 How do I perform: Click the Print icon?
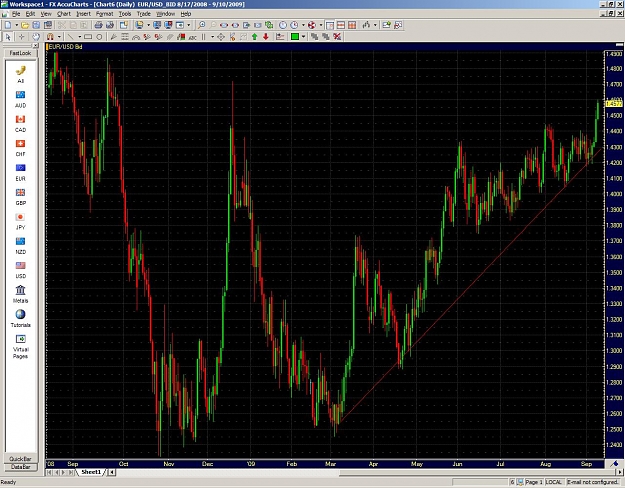pos(98,25)
